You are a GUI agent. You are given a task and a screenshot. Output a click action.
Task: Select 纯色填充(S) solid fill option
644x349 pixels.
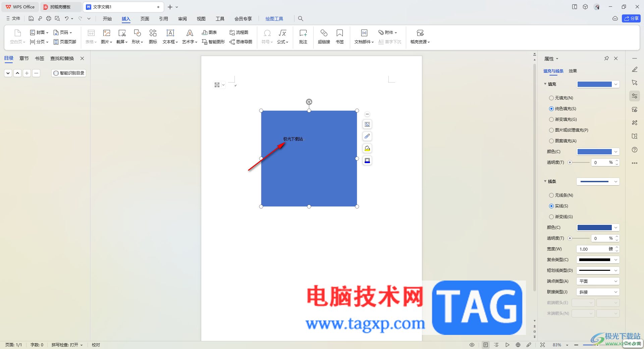[x=562, y=109]
